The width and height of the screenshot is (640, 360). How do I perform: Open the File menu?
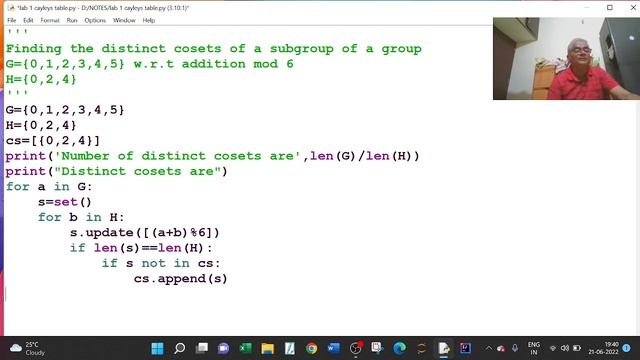(x=11, y=20)
